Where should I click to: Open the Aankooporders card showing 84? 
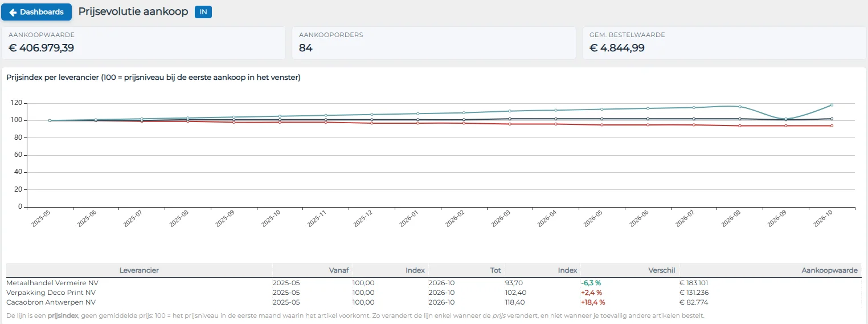click(434, 43)
